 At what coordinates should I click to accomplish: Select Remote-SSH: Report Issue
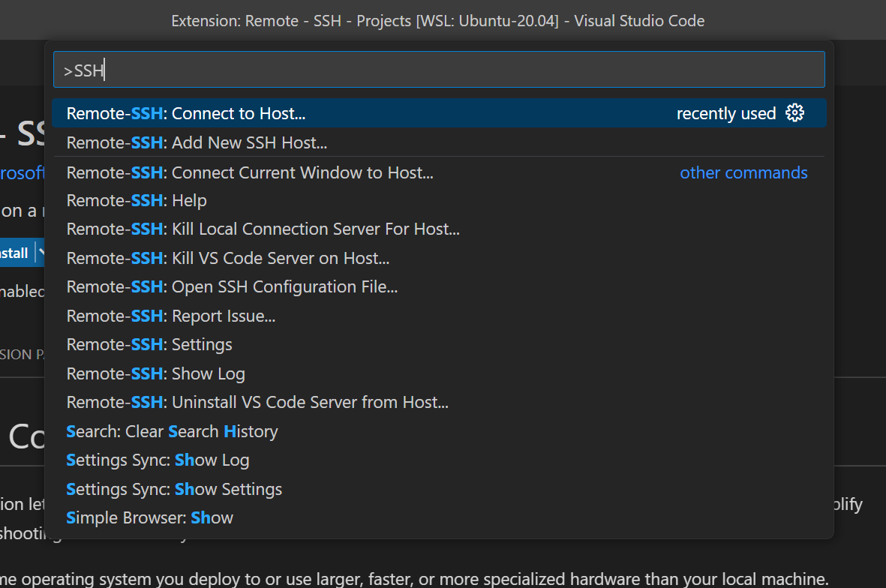(171, 316)
